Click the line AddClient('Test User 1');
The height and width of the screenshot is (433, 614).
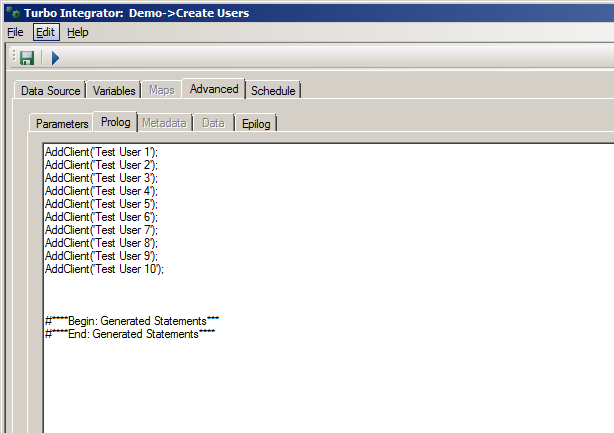click(101, 152)
